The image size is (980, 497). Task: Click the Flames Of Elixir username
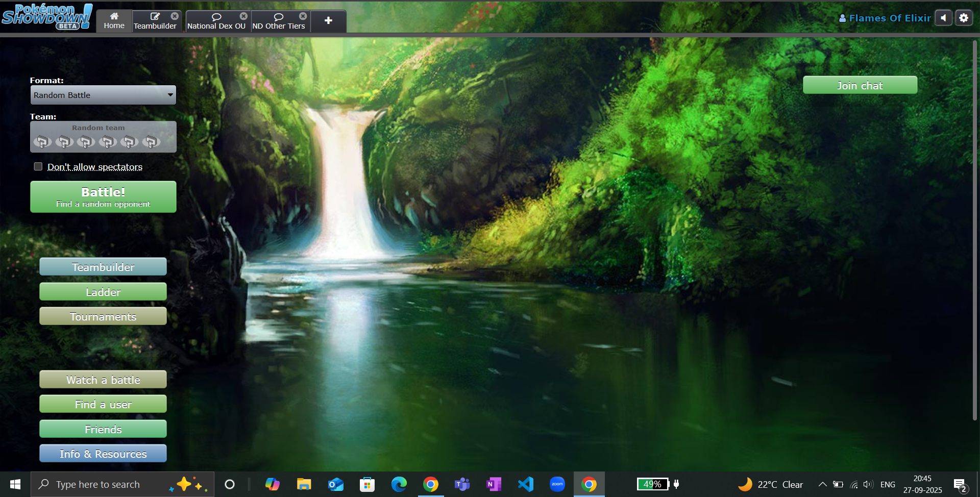click(889, 18)
